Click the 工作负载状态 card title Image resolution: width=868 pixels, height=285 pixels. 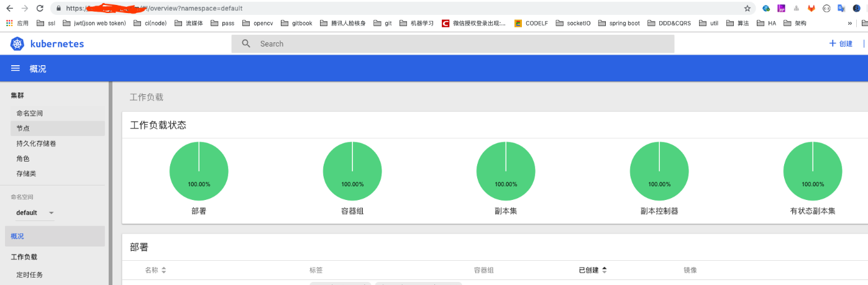pyautogui.click(x=158, y=125)
